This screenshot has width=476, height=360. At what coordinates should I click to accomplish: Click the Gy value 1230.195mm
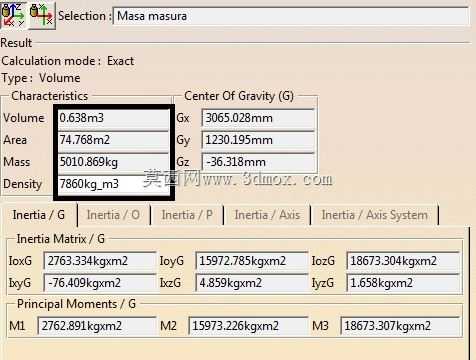(258, 140)
